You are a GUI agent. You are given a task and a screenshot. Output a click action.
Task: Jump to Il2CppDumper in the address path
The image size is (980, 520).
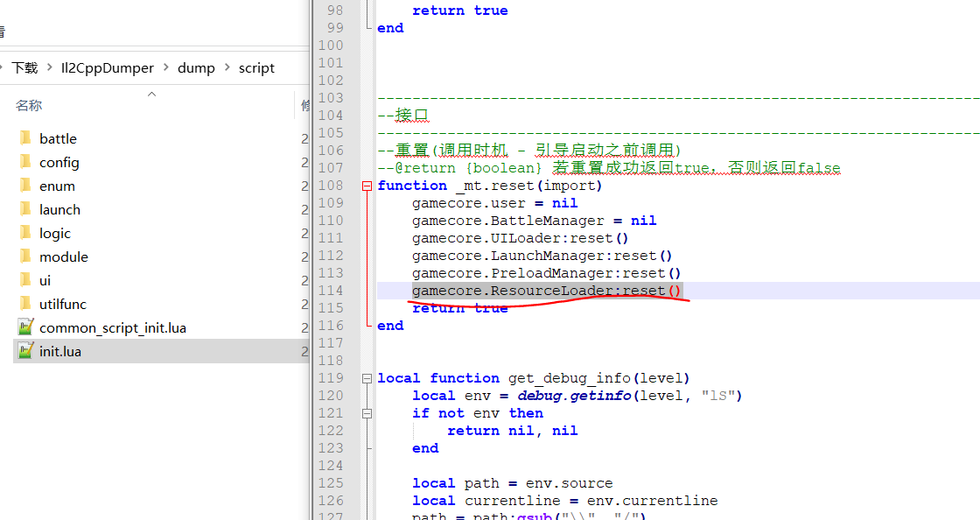point(107,68)
